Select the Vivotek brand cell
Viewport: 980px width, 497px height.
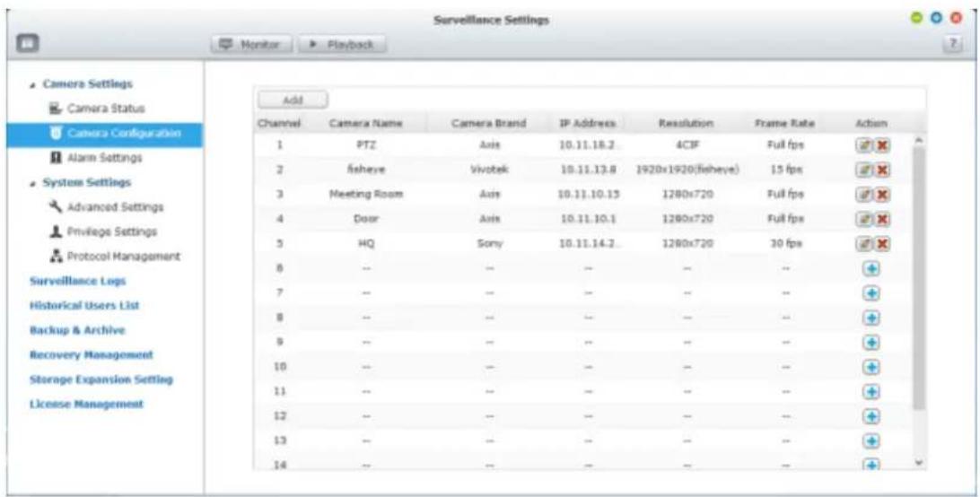488,170
